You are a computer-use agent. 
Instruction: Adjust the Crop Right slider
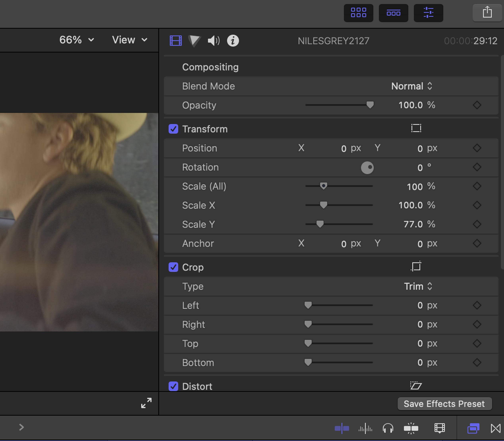click(x=308, y=324)
